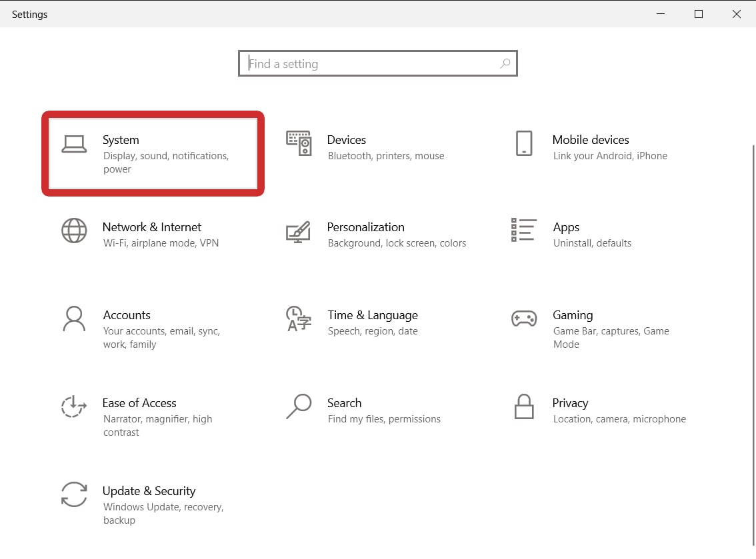
Task: Click the System laptop icon
Action: [74, 144]
